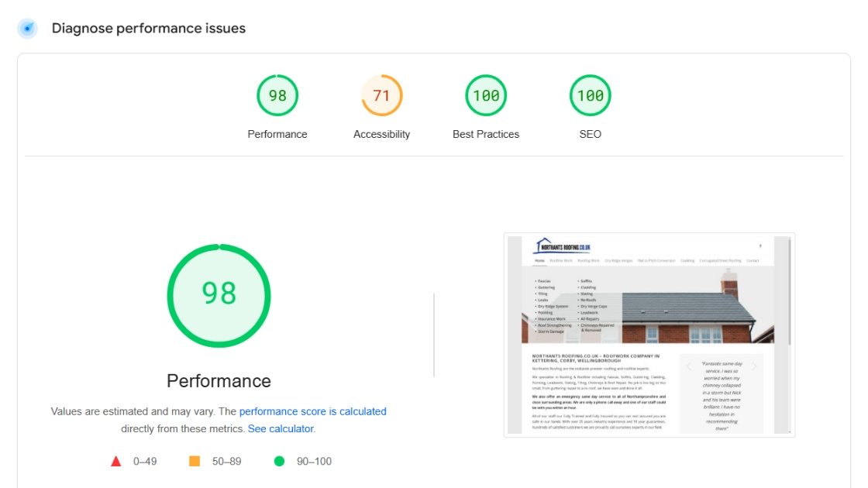Click next arrow on the preview testimonial
This screenshot has width=868, height=488.
(753, 366)
